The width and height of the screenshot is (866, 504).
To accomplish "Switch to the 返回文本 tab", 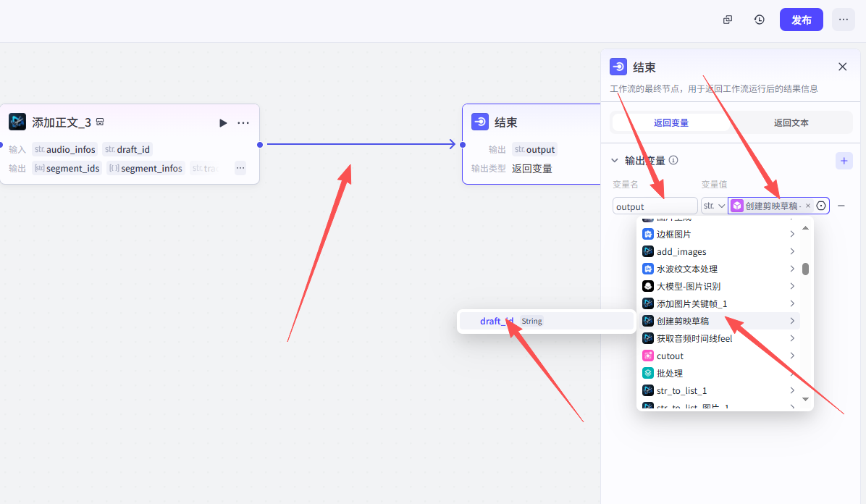I will pos(791,122).
